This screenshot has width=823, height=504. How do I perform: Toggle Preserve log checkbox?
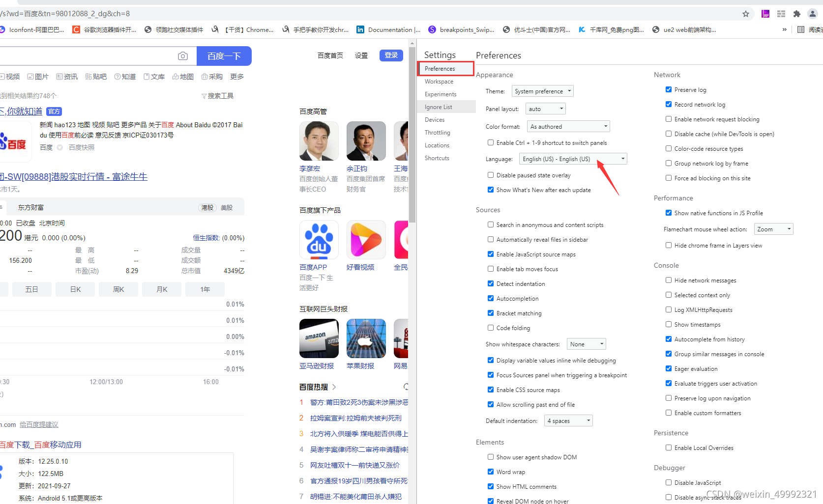(669, 89)
